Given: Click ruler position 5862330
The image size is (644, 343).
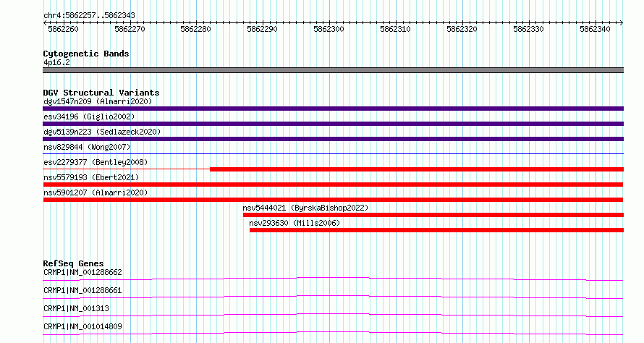Looking at the screenshot, I should [529, 29].
